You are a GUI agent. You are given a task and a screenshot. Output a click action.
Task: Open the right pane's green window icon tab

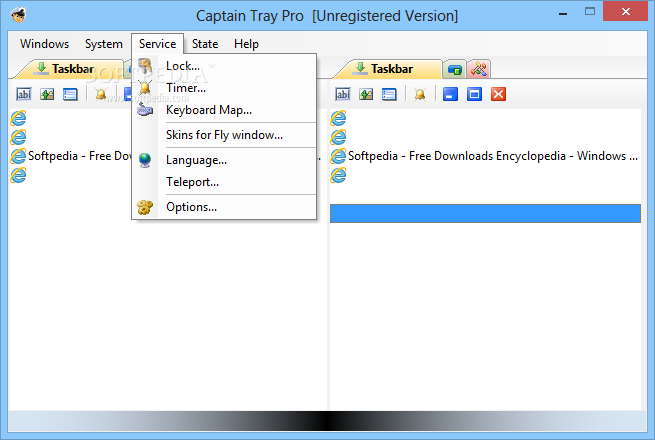454,70
